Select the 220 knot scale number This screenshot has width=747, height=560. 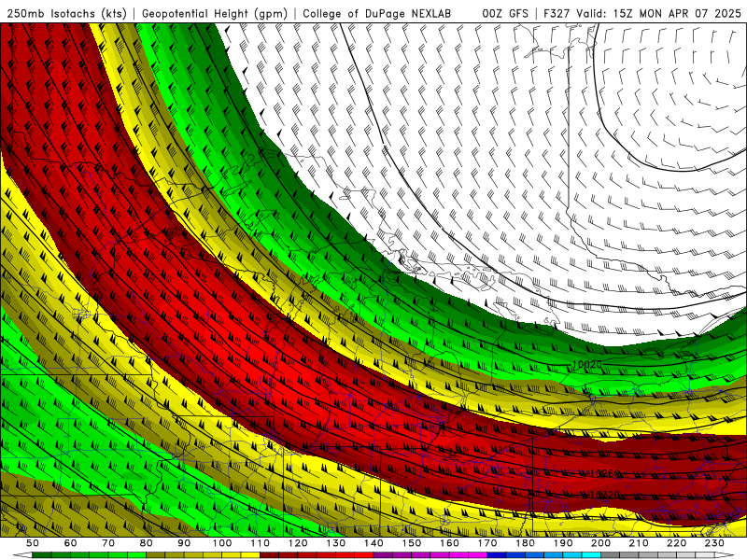[x=677, y=543]
